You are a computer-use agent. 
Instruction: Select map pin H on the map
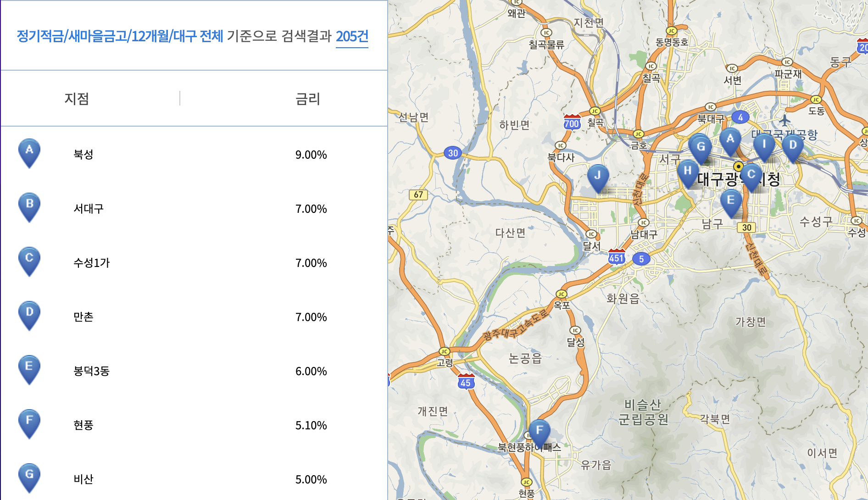688,174
